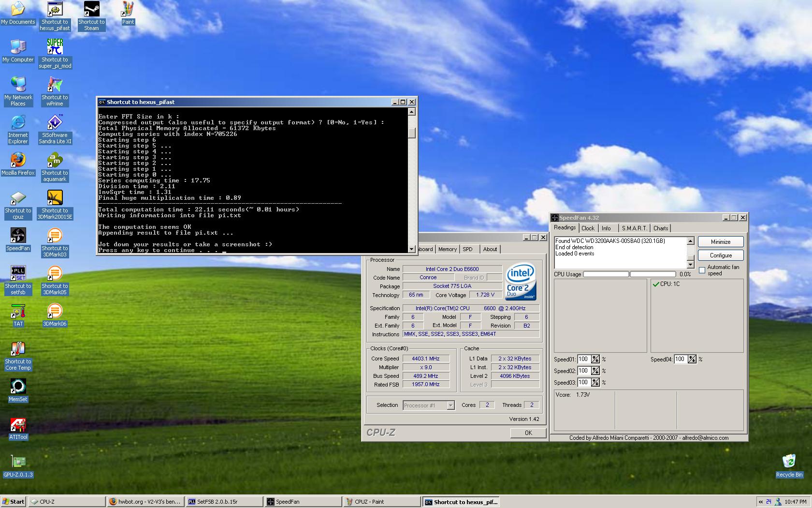This screenshot has width=812, height=508.
Task: Open the hexus_pifast shortcut icon
Action: click(x=55, y=16)
